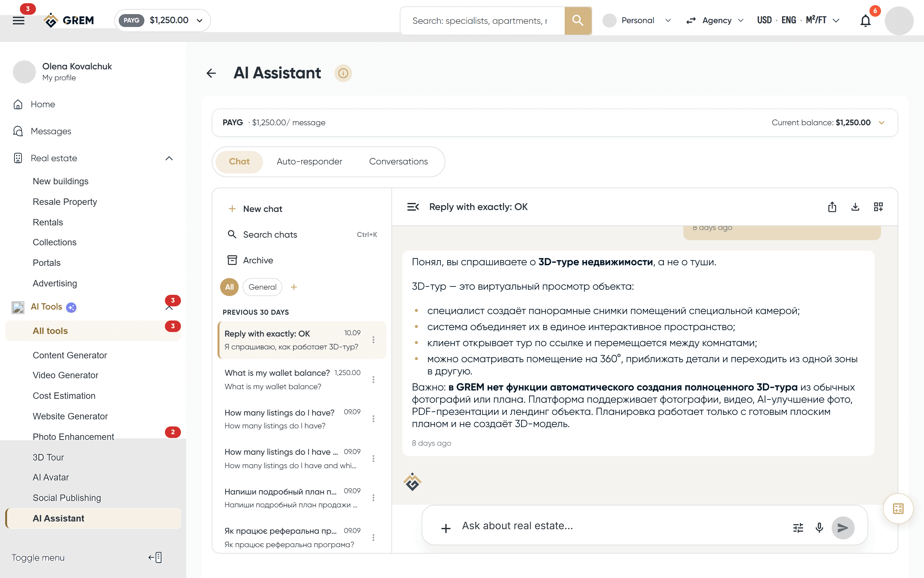Expand the Current balance chevron
Image resolution: width=924 pixels, height=578 pixels.
tap(882, 123)
